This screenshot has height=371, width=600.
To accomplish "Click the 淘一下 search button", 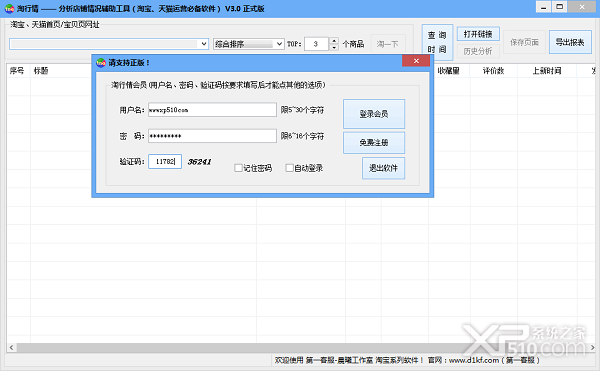I will (x=387, y=44).
